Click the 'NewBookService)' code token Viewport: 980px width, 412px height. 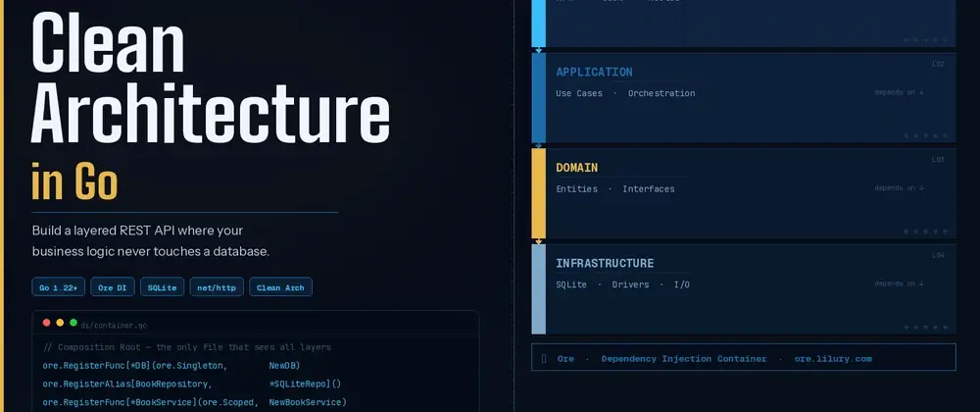[x=308, y=402]
